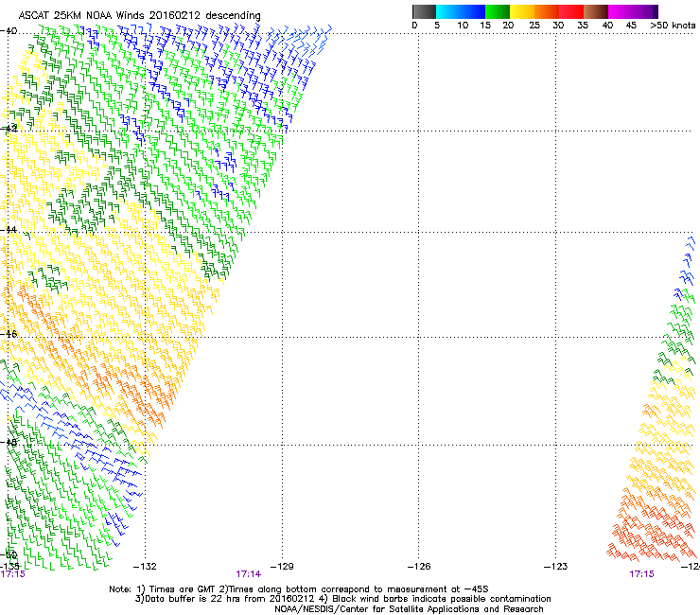Click the '30' legend scale label
This screenshot has width=700, height=615.
[558, 26]
